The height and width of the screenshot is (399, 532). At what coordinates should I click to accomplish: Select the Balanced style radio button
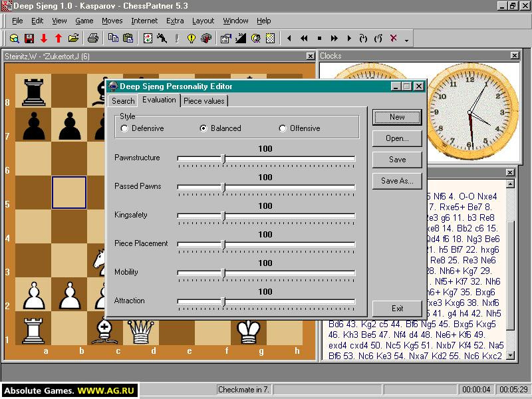[203, 128]
